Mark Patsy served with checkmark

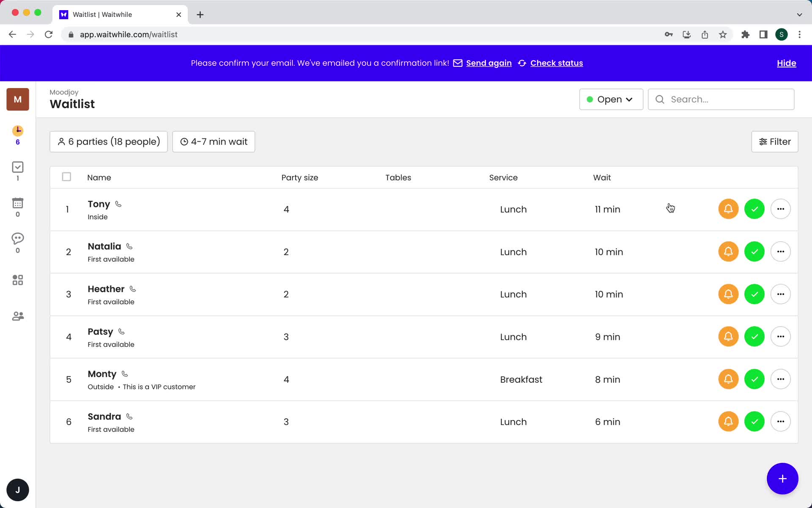[754, 337]
